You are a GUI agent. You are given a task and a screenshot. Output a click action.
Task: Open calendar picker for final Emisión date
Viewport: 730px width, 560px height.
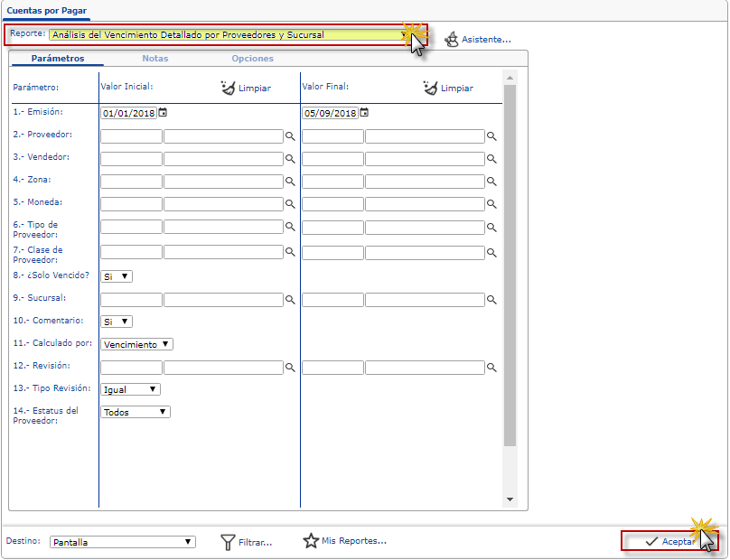coord(364,113)
